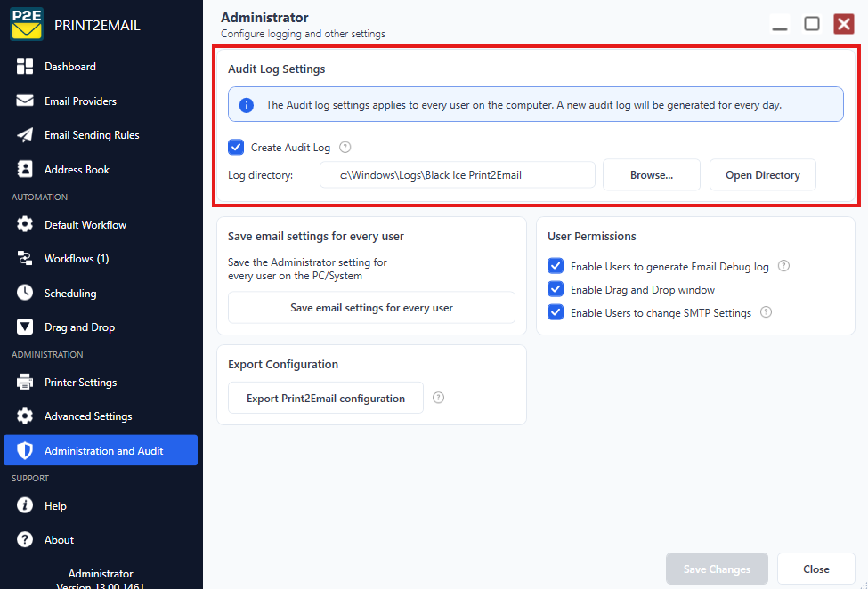Open Workflows (1) section
This screenshot has height=589, width=868.
click(x=101, y=258)
